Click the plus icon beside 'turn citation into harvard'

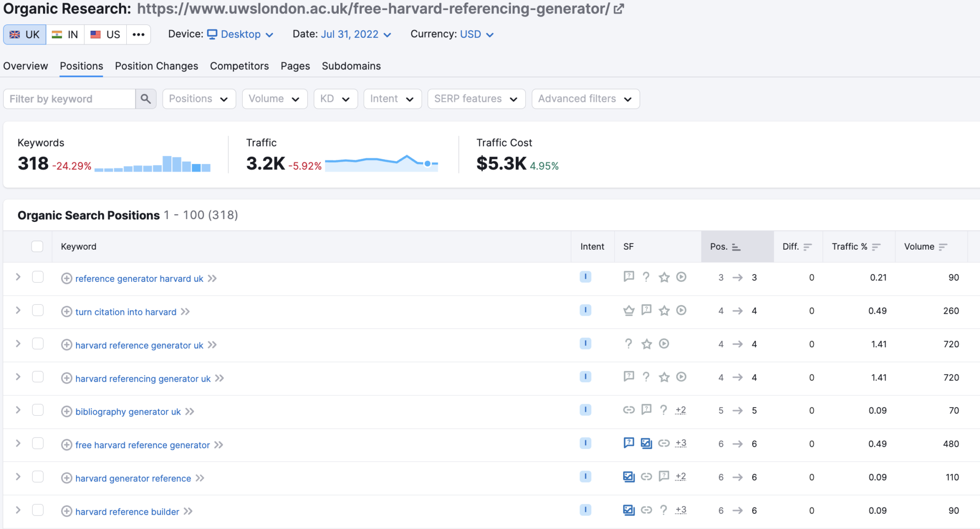click(67, 312)
